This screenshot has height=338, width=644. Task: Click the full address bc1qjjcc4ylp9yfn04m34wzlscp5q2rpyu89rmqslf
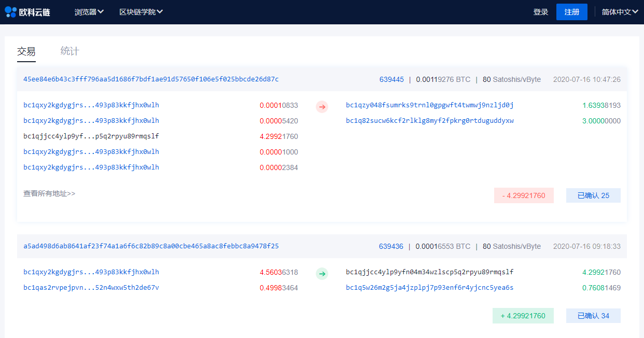pyautogui.click(x=430, y=272)
